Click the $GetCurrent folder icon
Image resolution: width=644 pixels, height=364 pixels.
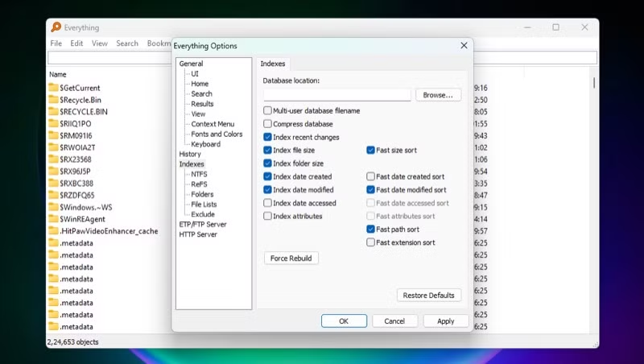pos(53,88)
